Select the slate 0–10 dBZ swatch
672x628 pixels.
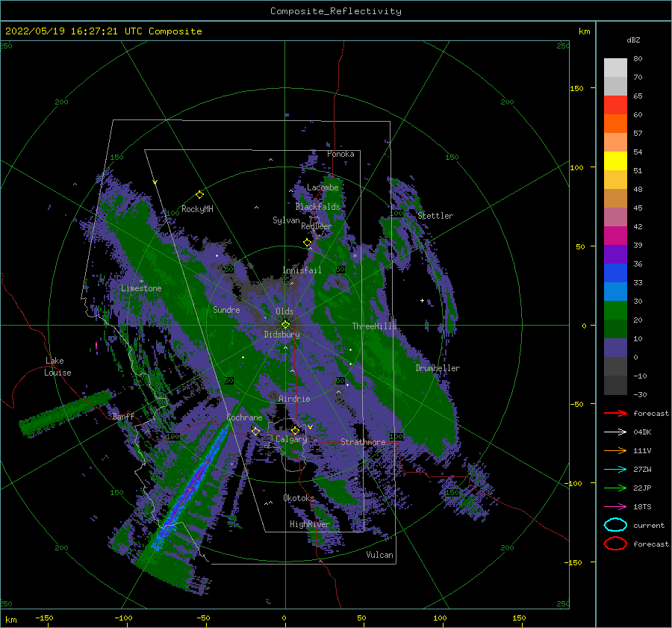click(x=615, y=348)
